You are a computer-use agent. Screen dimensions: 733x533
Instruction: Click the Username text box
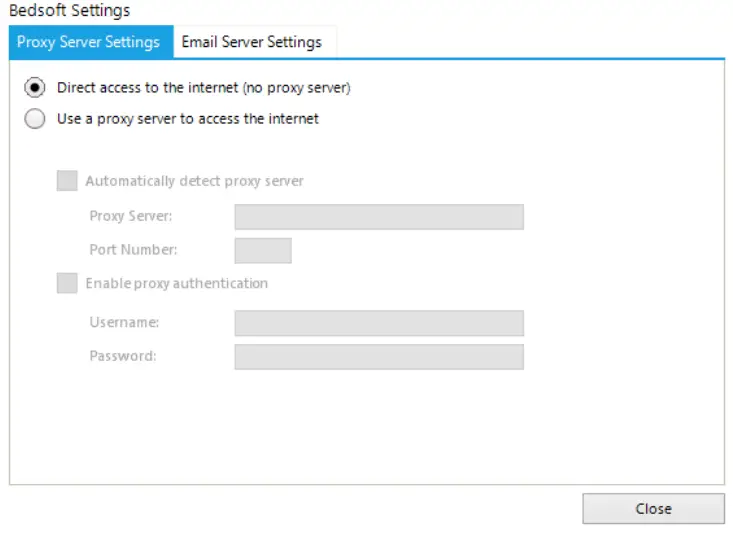pyautogui.click(x=379, y=323)
